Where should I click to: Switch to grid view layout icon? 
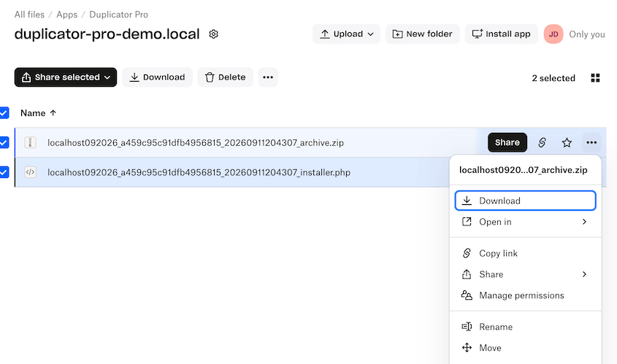(x=595, y=78)
